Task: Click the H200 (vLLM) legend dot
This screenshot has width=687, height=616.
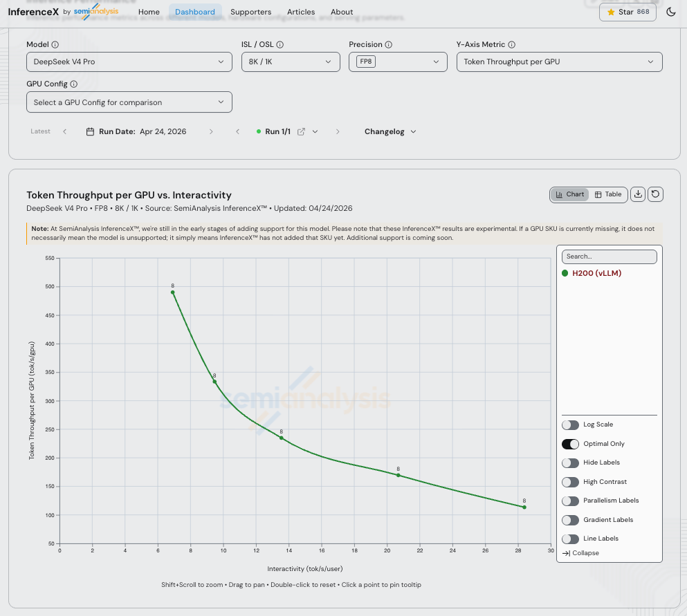Action: [565, 273]
